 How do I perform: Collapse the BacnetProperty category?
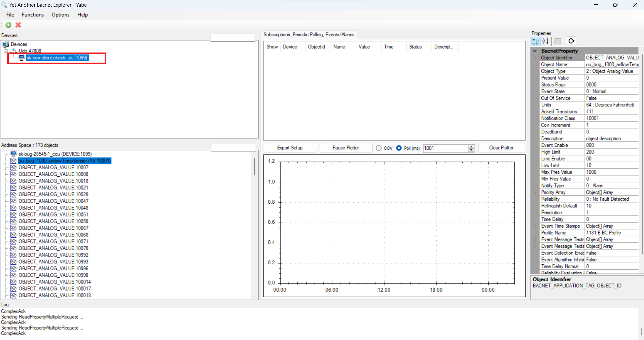pyautogui.click(x=535, y=51)
